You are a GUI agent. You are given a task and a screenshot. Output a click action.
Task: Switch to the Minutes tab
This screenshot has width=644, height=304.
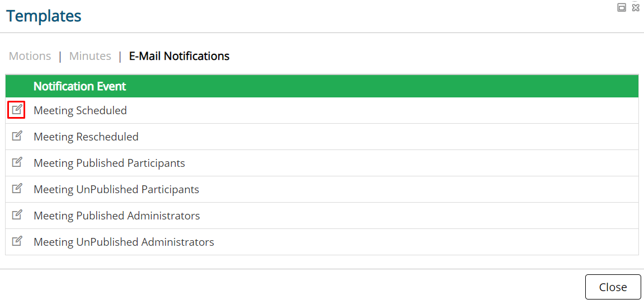click(x=90, y=56)
